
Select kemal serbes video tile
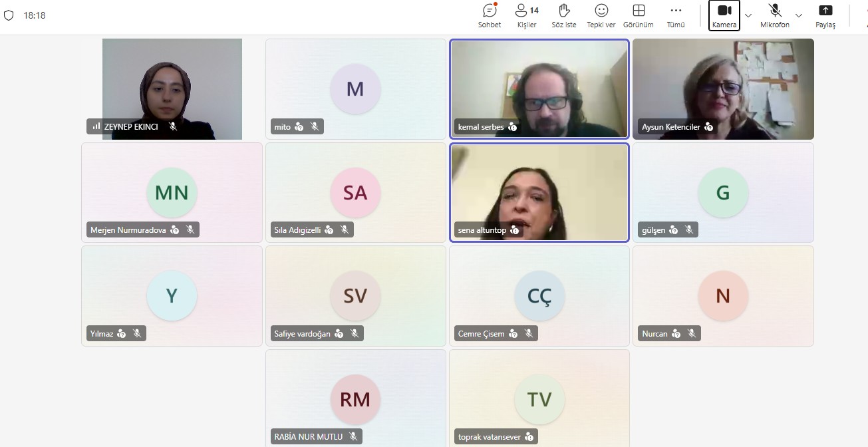[x=539, y=89]
